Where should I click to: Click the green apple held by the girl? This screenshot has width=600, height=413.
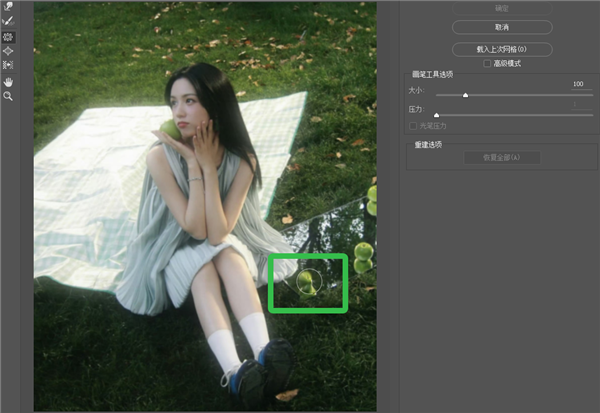(171, 129)
